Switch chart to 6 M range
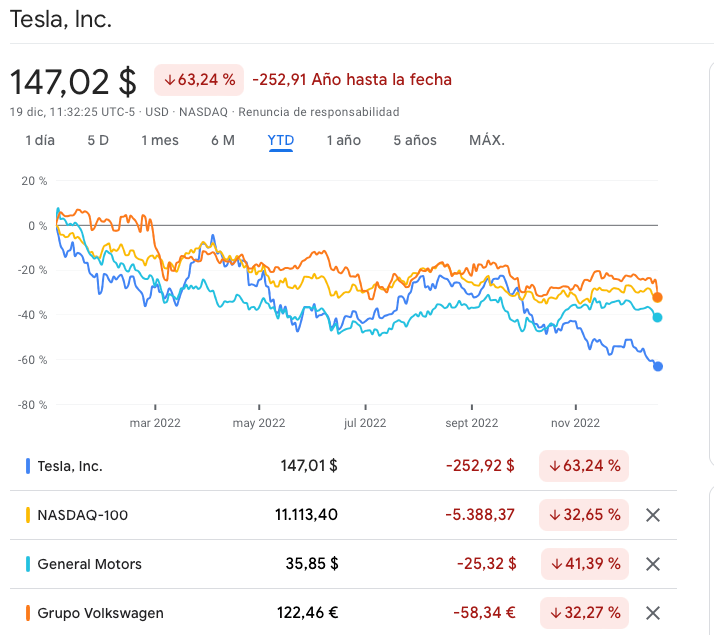Screen dimensions: 714x635 click(x=223, y=140)
